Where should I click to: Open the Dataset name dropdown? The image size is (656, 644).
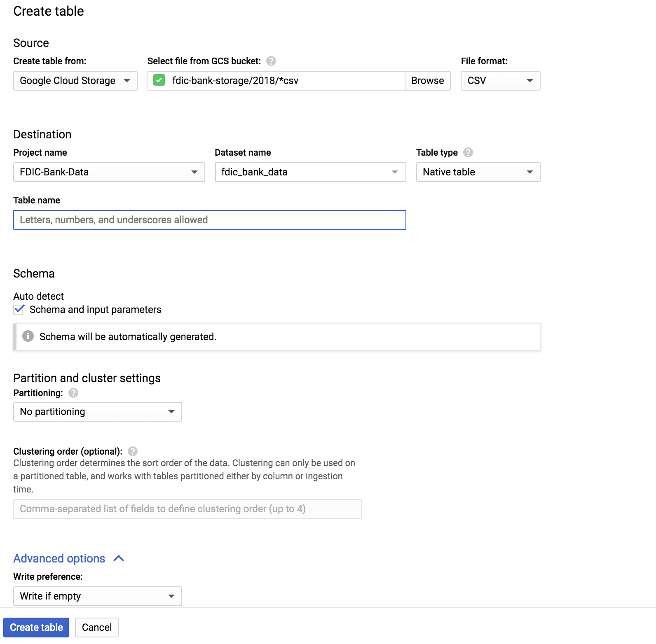click(x=310, y=172)
